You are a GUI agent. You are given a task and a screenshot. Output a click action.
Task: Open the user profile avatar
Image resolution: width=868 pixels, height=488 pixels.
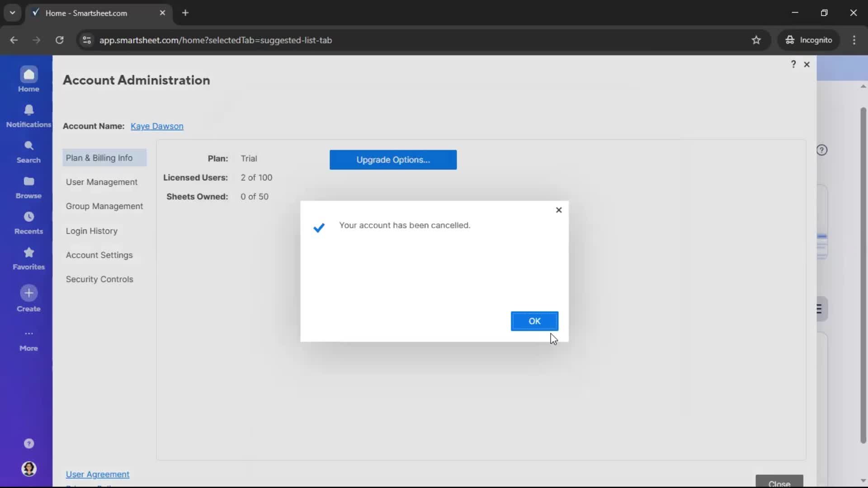click(28, 469)
